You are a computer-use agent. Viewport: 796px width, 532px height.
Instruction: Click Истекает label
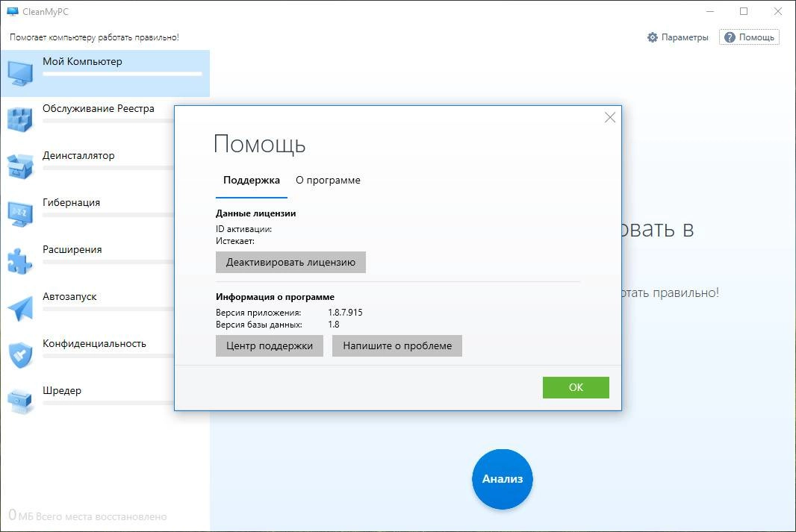click(x=235, y=241)
